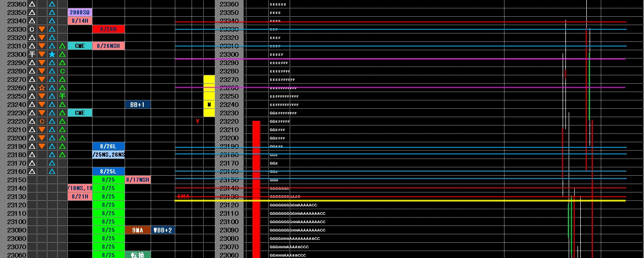The image size is (644, 258).
Task: Click the CME label at 23230
Action: 80,113
